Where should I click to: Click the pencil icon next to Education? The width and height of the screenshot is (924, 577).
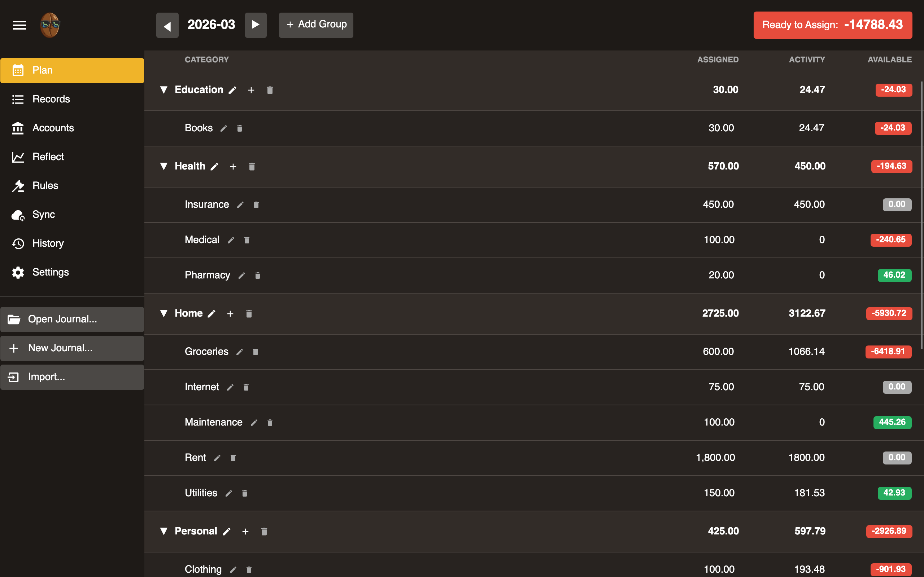click(x=232, y=90)
